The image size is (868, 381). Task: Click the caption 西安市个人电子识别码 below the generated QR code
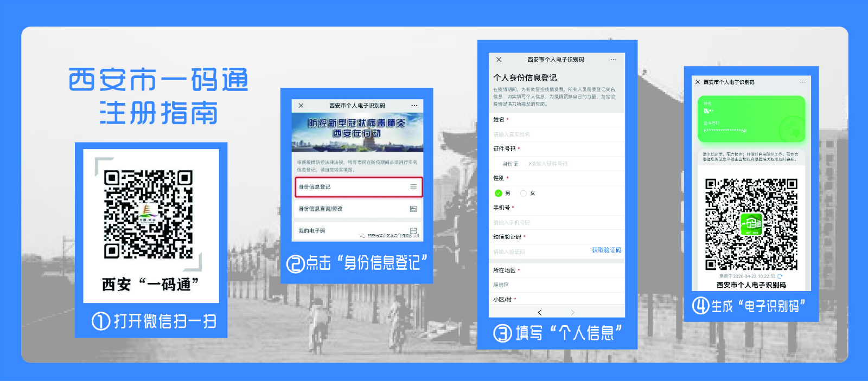751,285
